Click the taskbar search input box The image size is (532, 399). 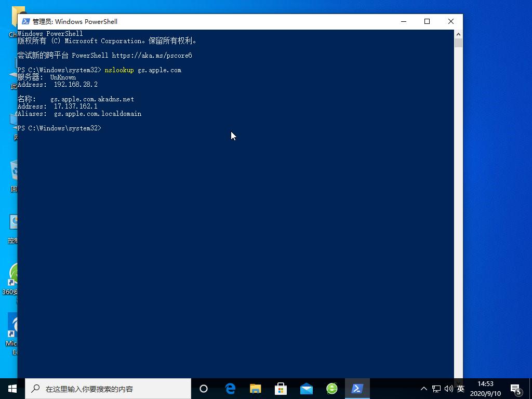[x=108, y=389]
